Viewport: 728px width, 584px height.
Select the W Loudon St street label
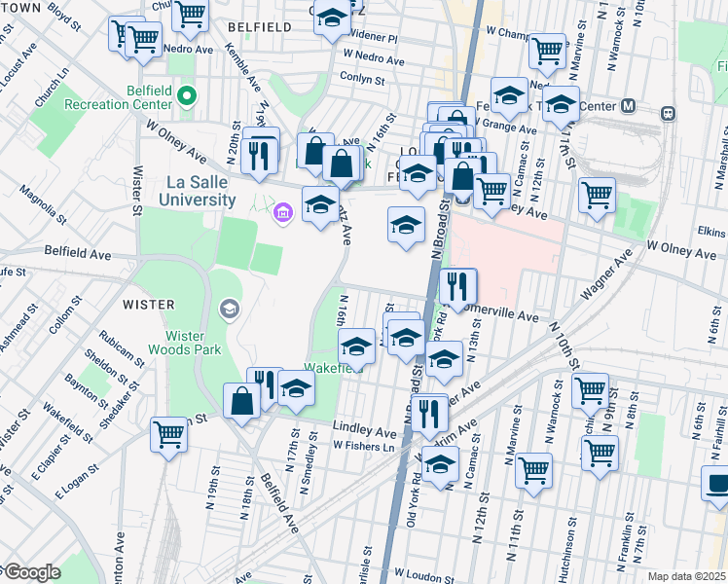click(x=424, y=575)
